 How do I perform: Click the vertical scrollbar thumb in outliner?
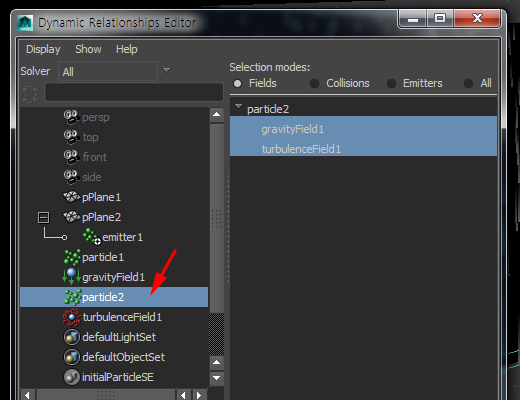tap(217, 218)
